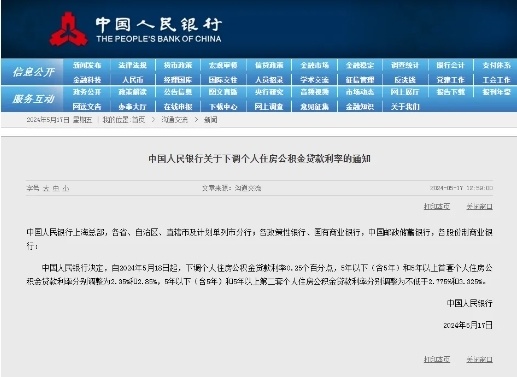517x377 pixels.
Task: Click 打印本页 link above the article
Action: click(x=437, y=207)
